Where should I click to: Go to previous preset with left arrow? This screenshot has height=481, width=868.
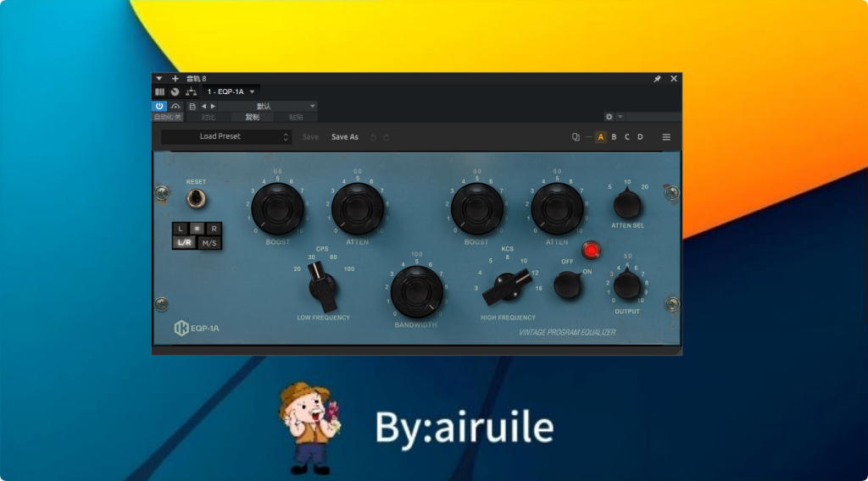coord(203,106)
